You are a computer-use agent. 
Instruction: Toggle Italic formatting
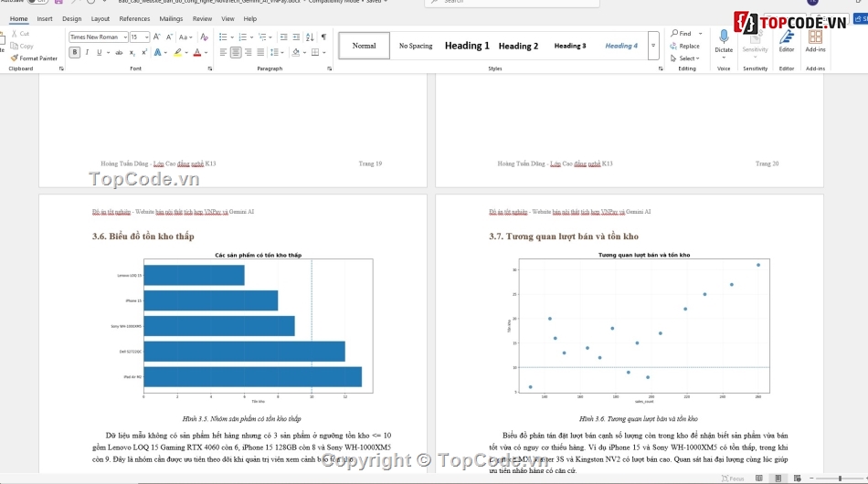tap(87, 53)
